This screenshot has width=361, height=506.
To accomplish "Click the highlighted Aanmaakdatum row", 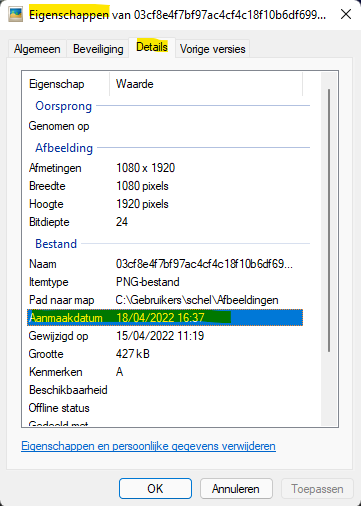I will 165,318.
